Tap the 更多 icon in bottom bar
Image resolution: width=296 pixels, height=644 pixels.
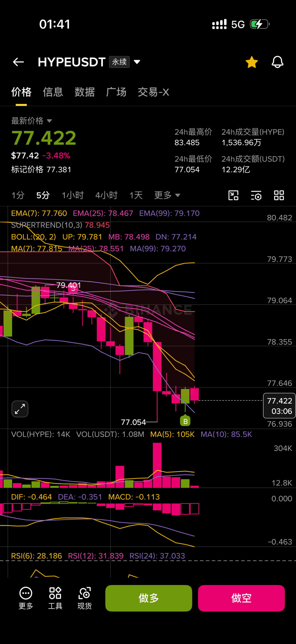(26, 598)
